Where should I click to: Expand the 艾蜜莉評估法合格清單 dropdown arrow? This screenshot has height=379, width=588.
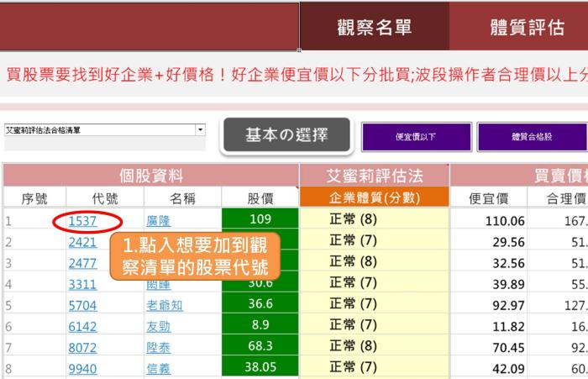click(x=200, y=130)
